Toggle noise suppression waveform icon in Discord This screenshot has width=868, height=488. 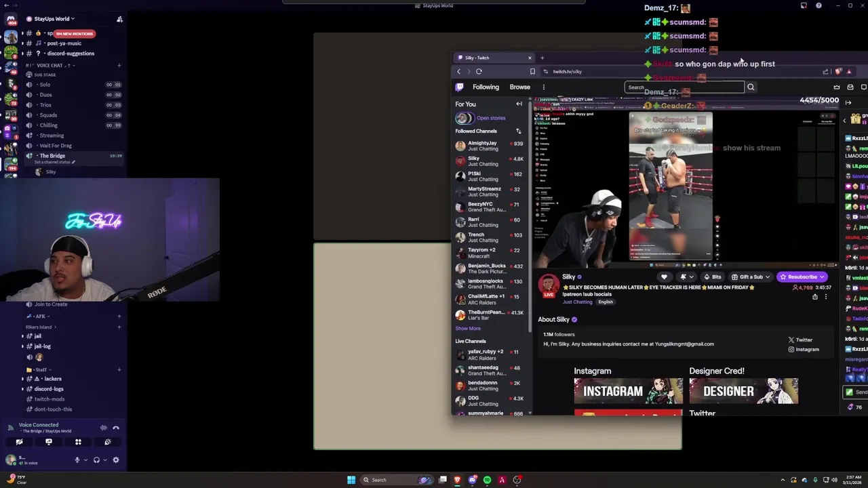tap(104, 428)
